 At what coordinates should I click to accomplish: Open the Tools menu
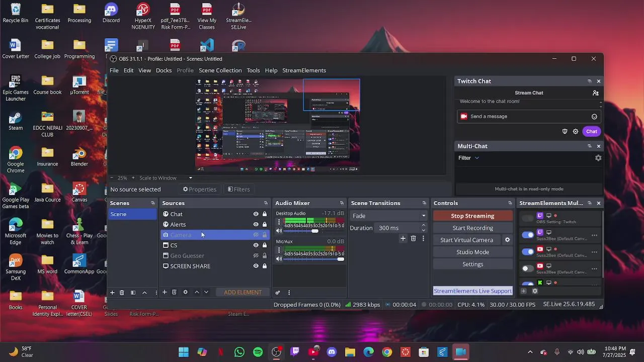[x=253, y=70]
